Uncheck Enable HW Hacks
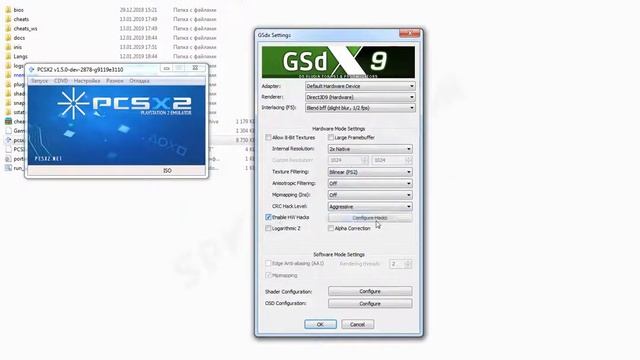Screen dimensions: 640x360 click(268, 217)
